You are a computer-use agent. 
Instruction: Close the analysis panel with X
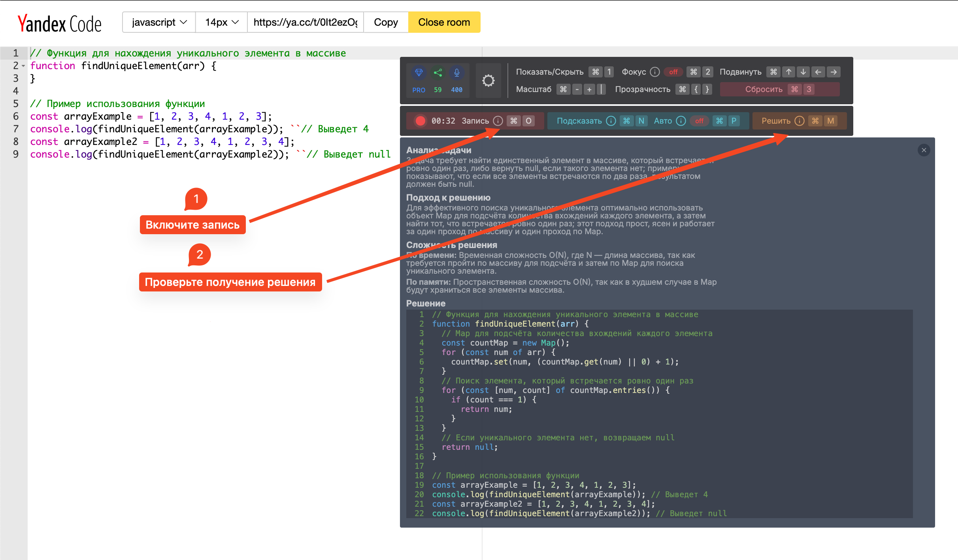pyautogui.click(x=924, y=150)
